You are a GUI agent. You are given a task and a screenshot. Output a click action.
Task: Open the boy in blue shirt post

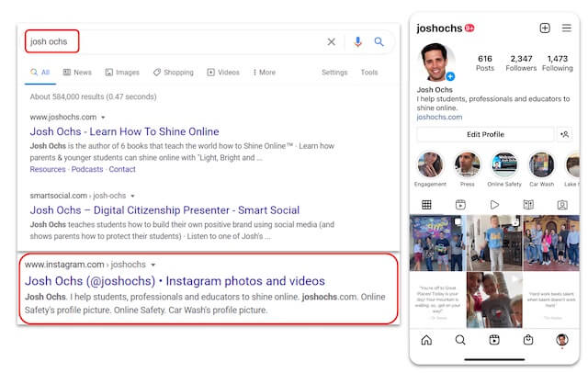pos(494,243)
